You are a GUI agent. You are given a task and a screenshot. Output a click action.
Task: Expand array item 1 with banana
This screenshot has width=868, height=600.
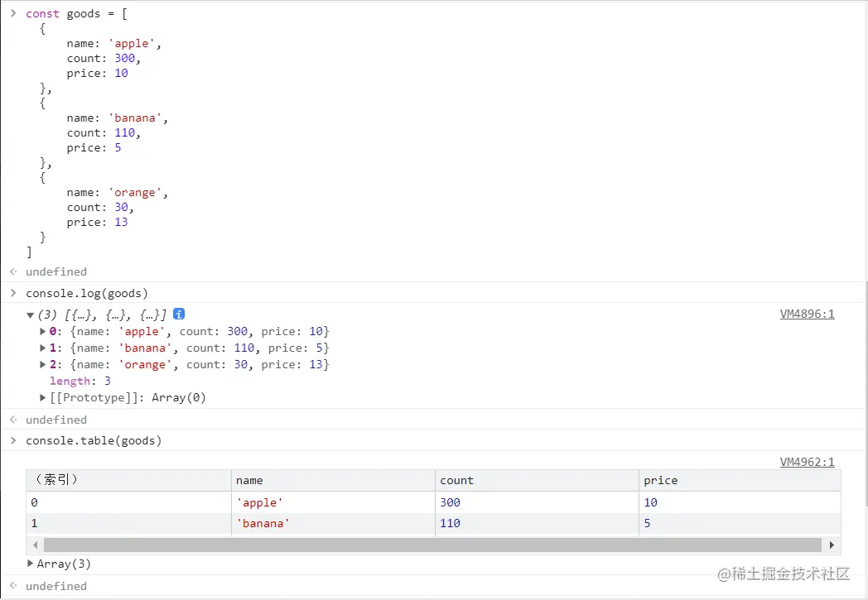point(42,348)
